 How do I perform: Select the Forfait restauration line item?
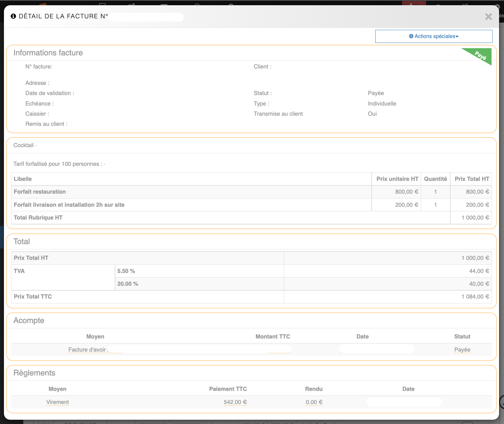pyautogui.click(x=40, y=192)
